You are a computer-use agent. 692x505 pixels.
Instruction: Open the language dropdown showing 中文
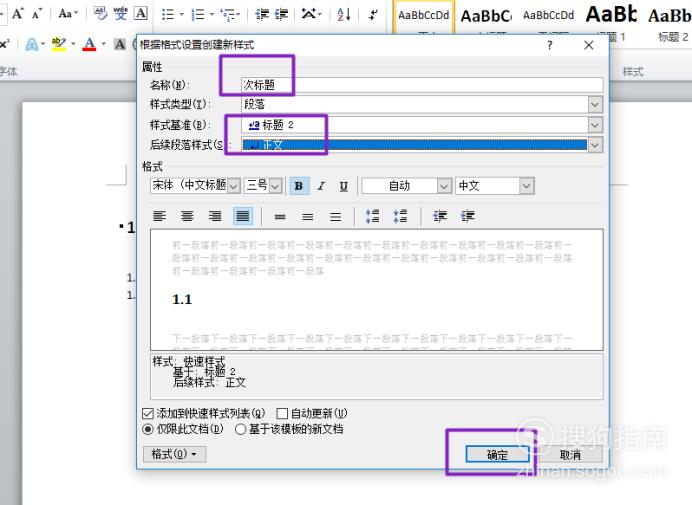coord(527,186)
